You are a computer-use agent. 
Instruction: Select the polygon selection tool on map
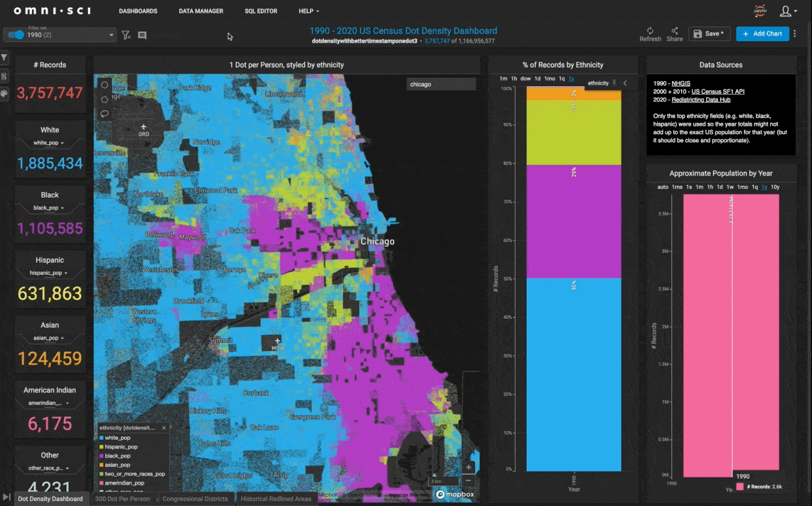point(105,99)
